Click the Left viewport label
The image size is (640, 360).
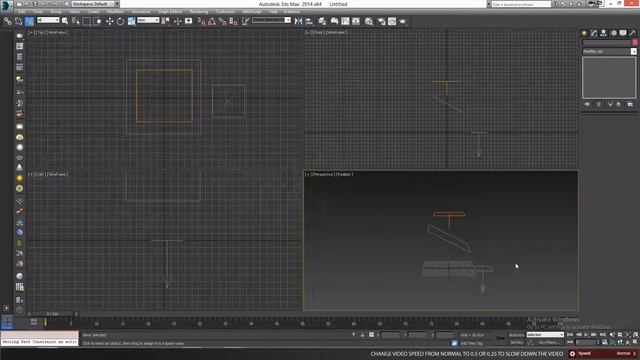click(40, 174)
